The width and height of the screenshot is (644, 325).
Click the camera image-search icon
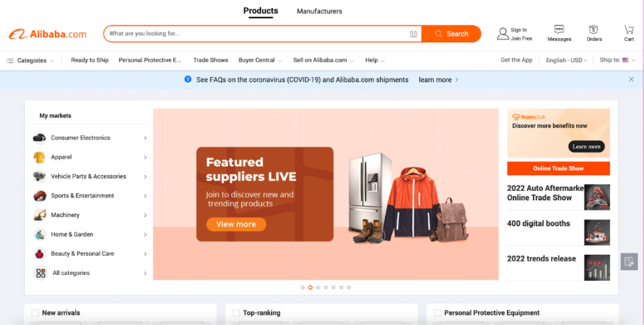[413, 34]
